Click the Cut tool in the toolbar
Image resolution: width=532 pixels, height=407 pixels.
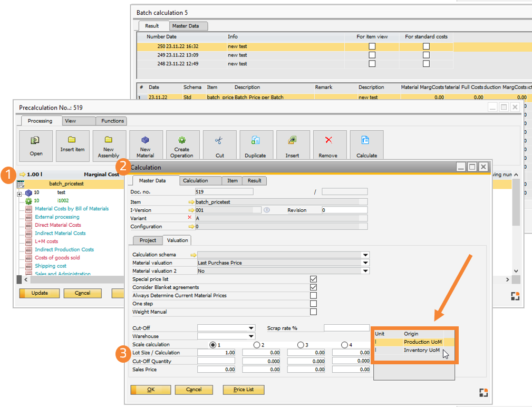tap(219, 144)
